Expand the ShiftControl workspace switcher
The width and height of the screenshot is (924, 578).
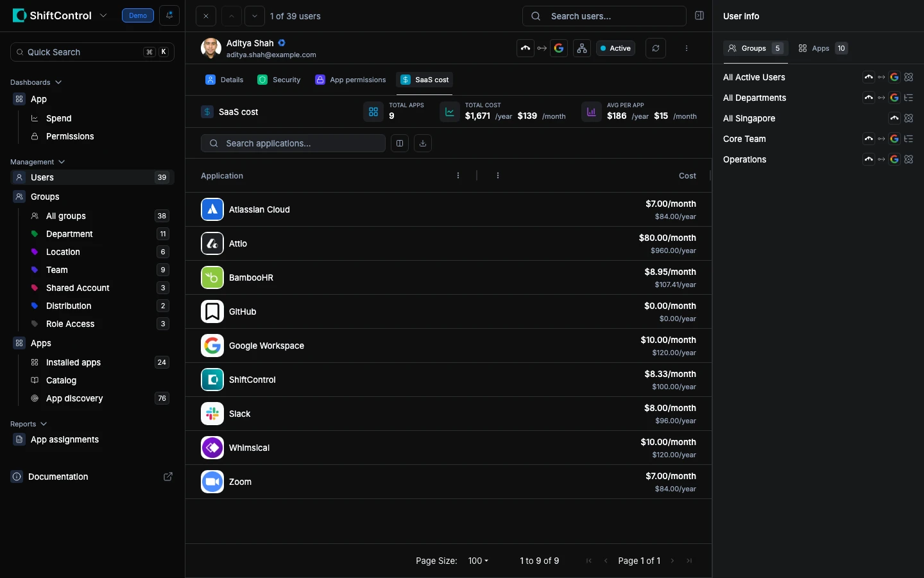[103, 15]
